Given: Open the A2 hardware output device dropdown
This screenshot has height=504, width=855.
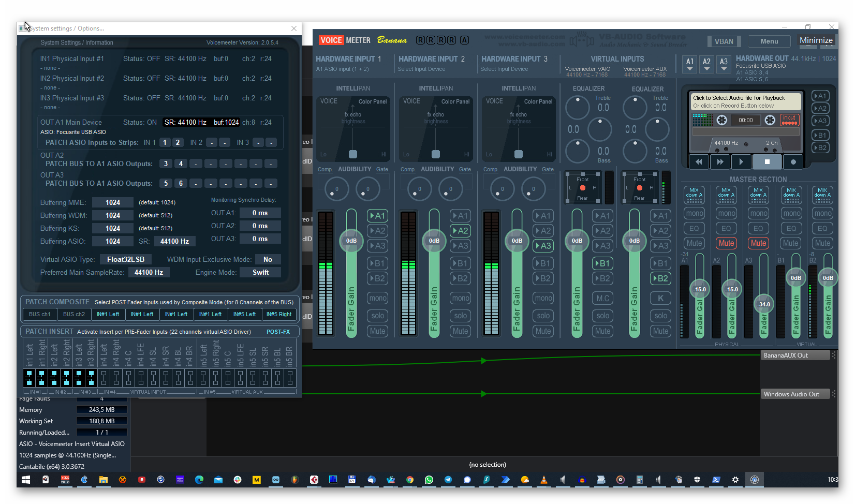Looking at the screenshot, I should 706,64.
